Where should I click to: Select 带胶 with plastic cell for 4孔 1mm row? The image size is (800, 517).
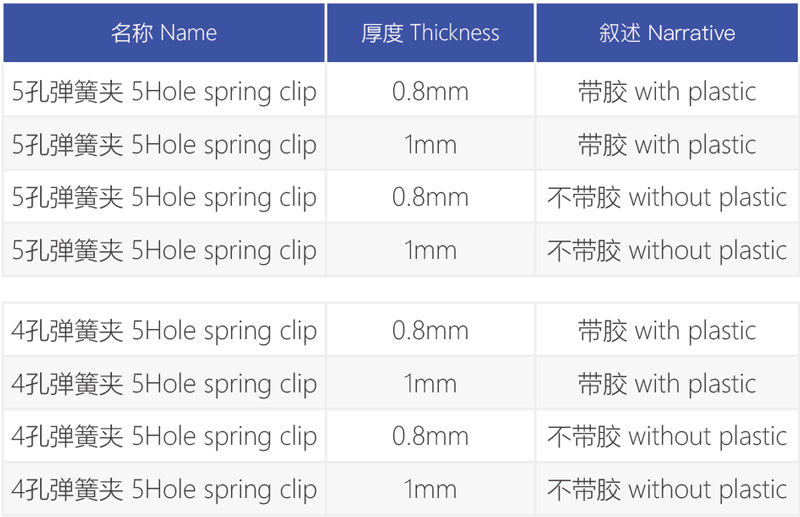pos(667,383)
